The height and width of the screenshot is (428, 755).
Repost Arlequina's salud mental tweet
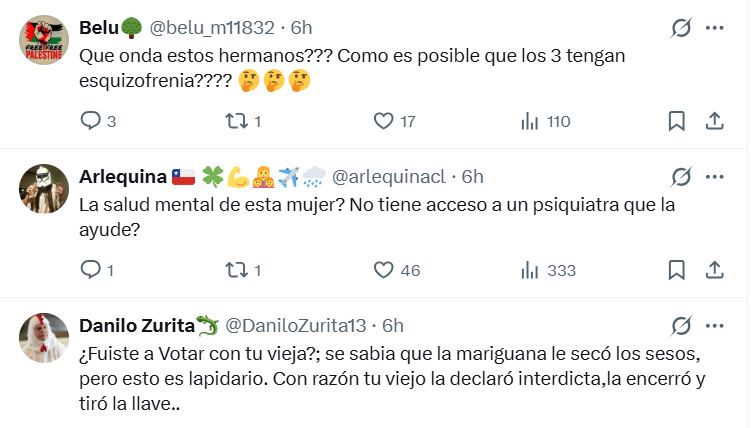pos(236,270)
